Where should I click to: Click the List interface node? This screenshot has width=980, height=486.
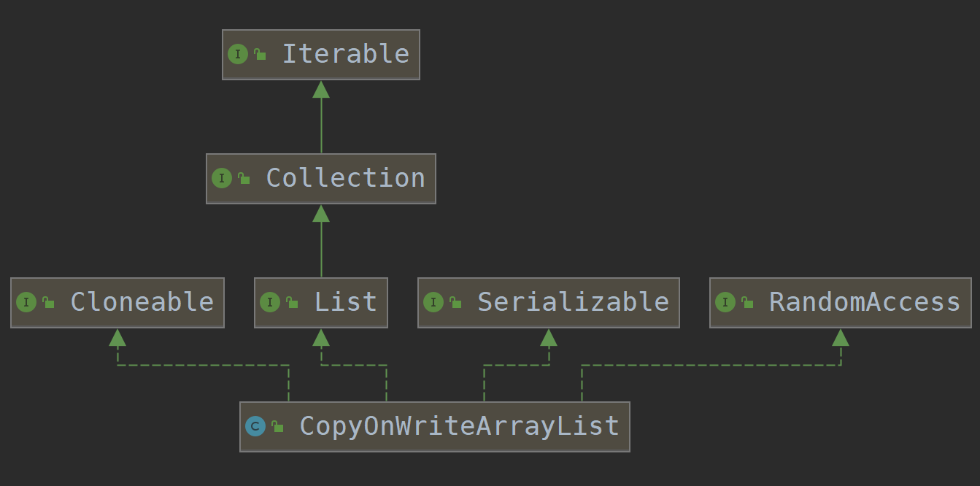(x=321, y=303)
